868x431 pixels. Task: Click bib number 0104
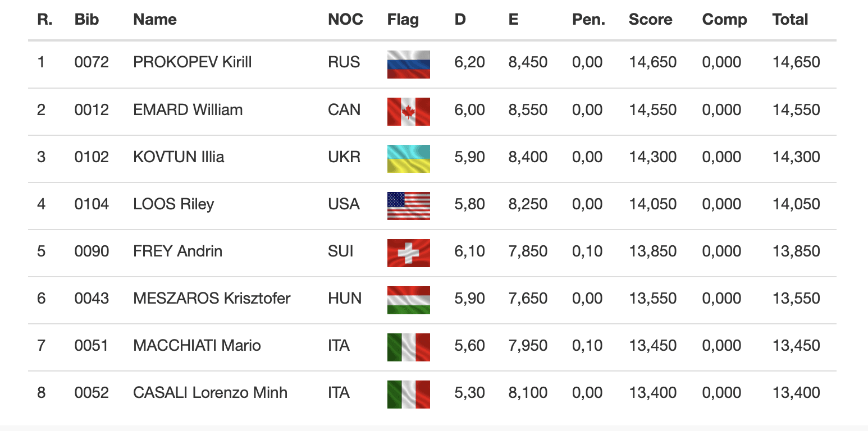(92, 204)
